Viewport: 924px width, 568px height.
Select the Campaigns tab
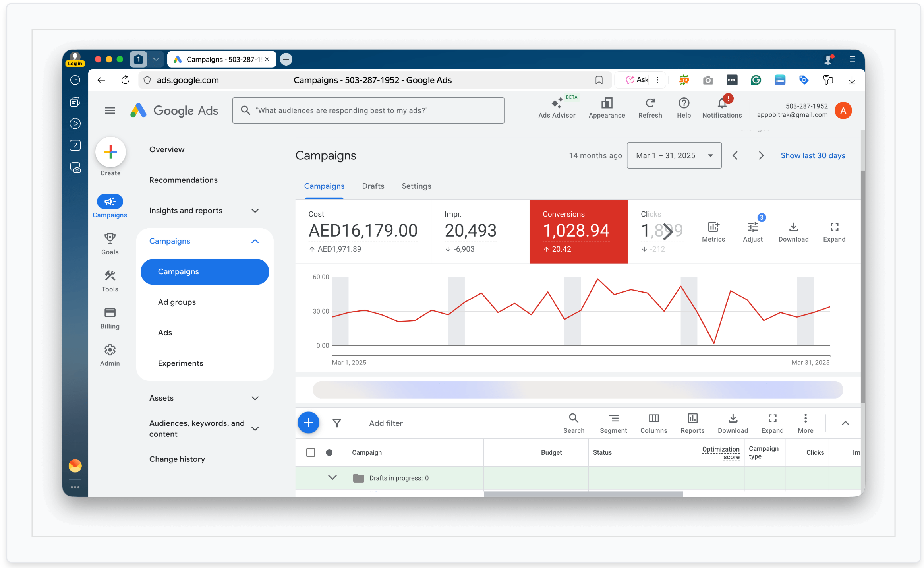pyautogui.click(x=324, y=186)
